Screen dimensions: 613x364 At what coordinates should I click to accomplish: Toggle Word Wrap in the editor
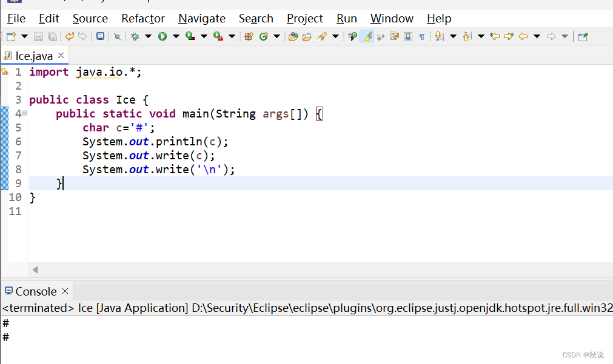[x=394, y=36]
